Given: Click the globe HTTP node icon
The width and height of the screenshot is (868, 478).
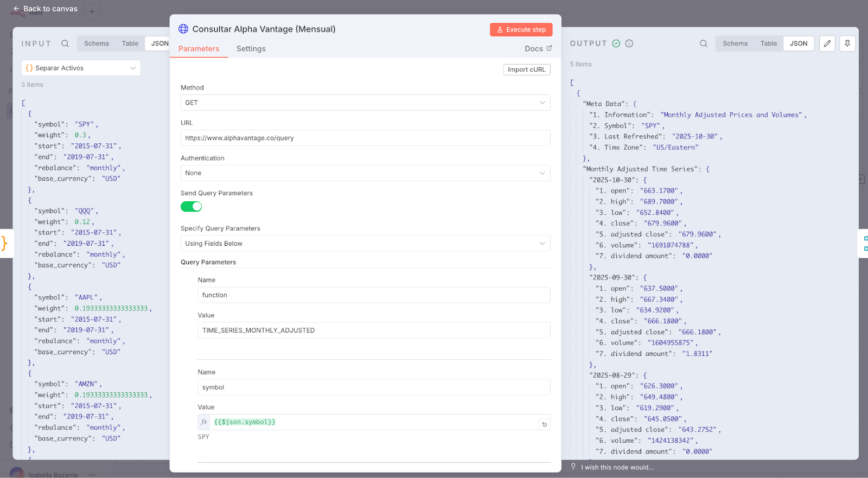Looking at the screenshot, I should [x=183, y=29].
